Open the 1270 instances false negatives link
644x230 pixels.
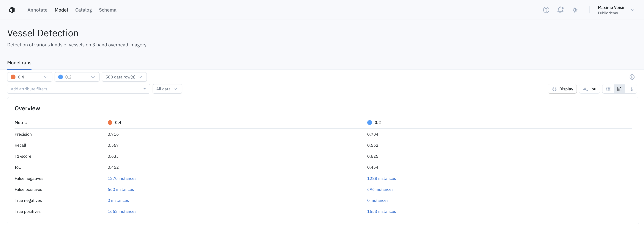[122, 179]
